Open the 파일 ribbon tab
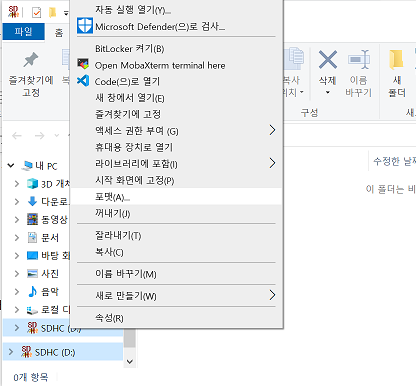 pos(23,32)
